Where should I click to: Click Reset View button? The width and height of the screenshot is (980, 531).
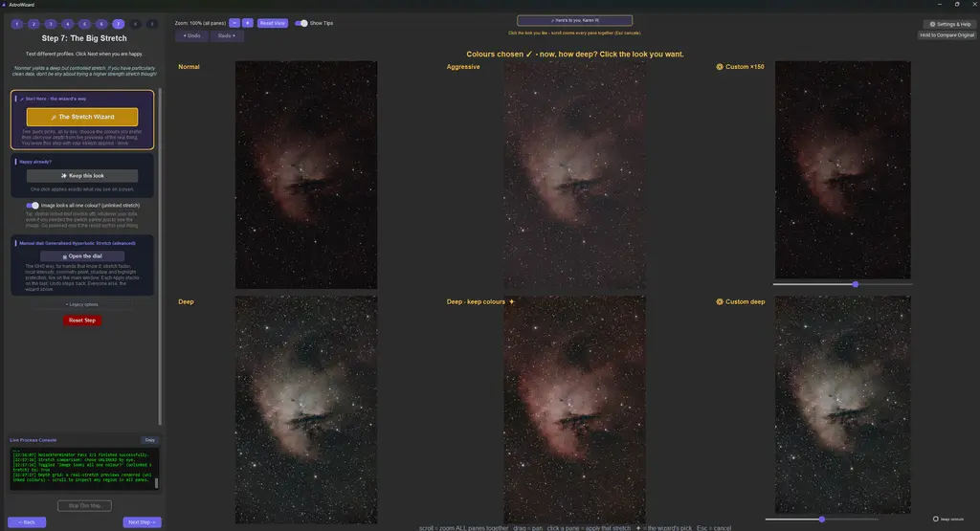(x=273, y=23)
